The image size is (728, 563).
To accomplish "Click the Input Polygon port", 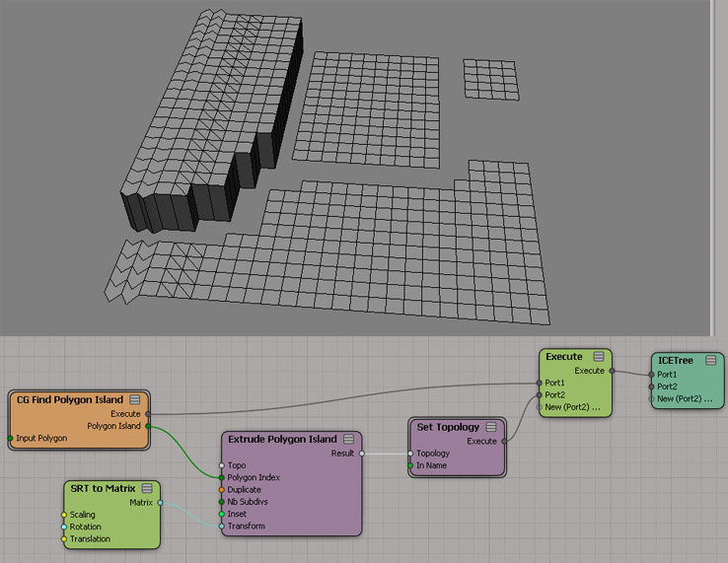I will click(10, 438).
